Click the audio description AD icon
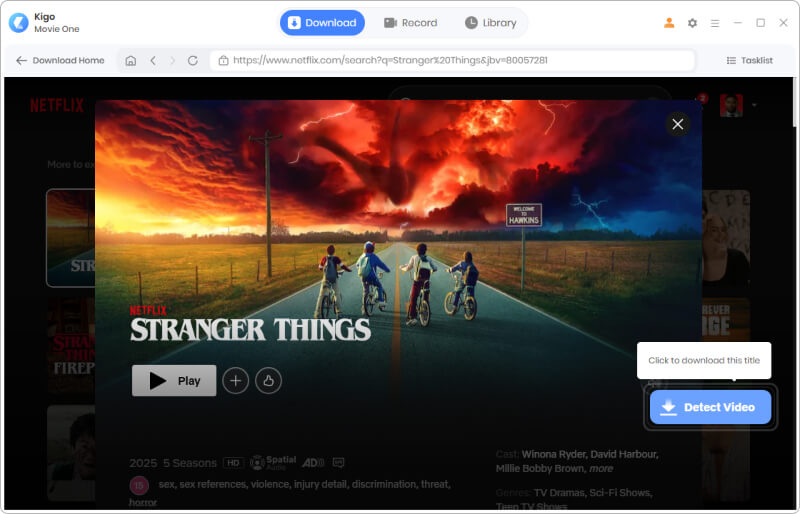This screenshot has height=514, width=800. pos(313,463)
